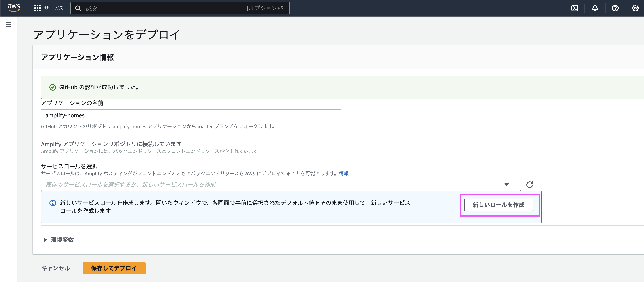Open the サービス services menu
Viewport: 644px width, 282px height.
[x=49, y=8]
